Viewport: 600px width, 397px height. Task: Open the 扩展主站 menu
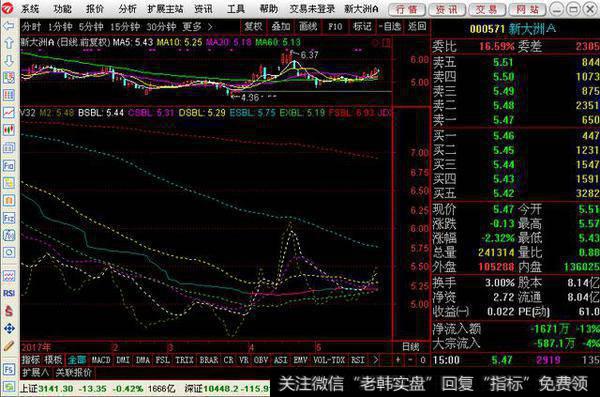165,8
